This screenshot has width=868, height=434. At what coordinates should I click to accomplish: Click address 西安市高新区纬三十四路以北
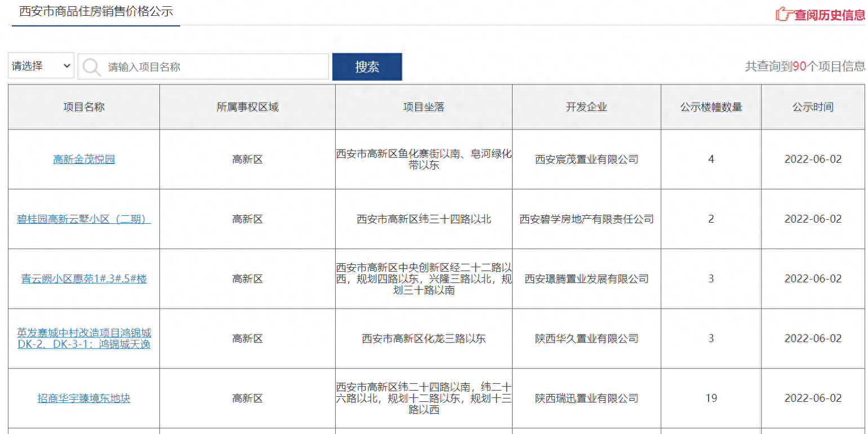point(424,219)
